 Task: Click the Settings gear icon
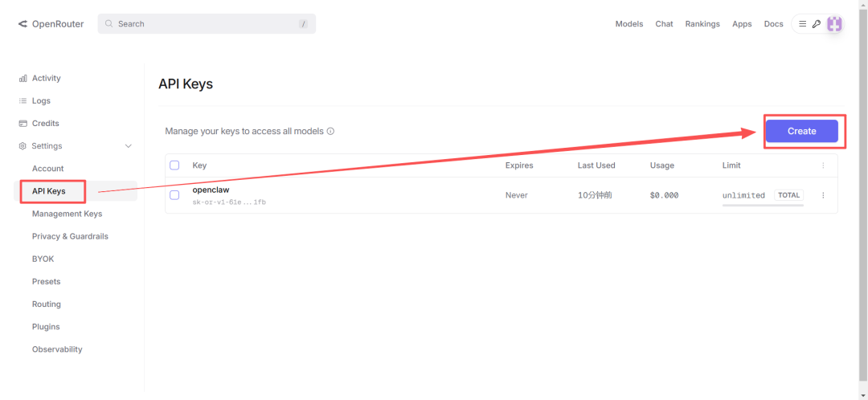coord(23,146)
